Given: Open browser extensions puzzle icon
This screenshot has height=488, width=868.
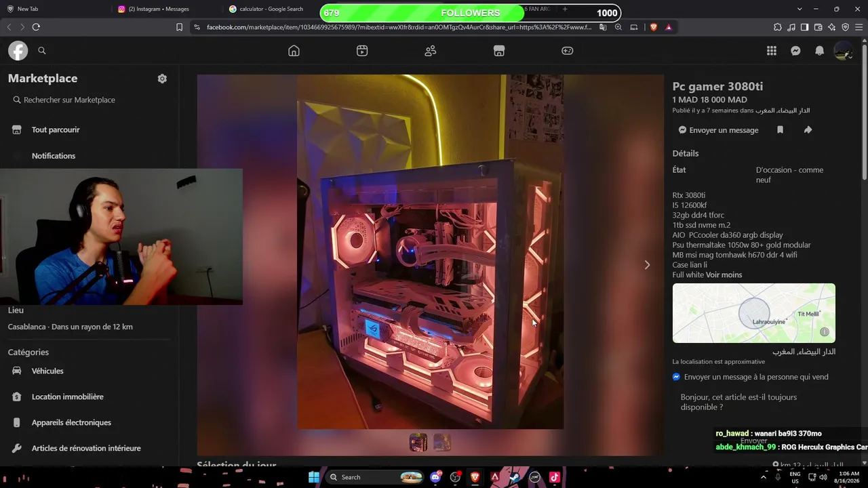Looking at the screenshot, I should point(778,27).
